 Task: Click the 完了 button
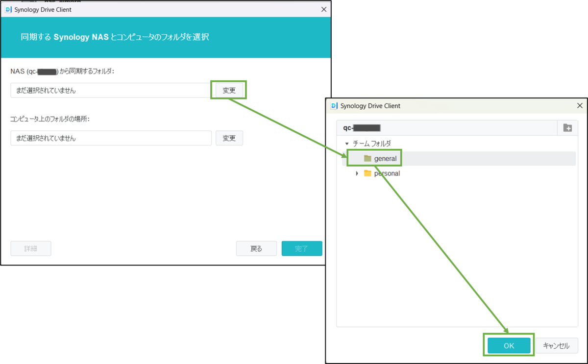[x=302, y=248]
